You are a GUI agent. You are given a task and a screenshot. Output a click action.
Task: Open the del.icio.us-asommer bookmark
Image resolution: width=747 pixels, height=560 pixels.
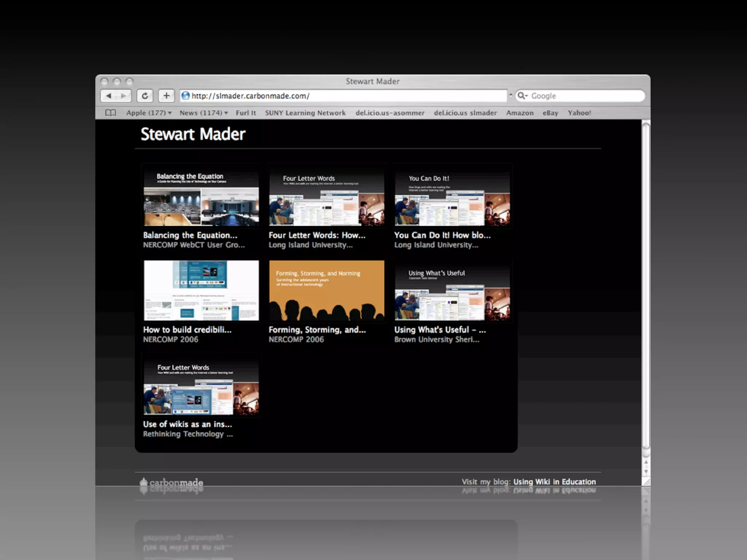point(390,113)
